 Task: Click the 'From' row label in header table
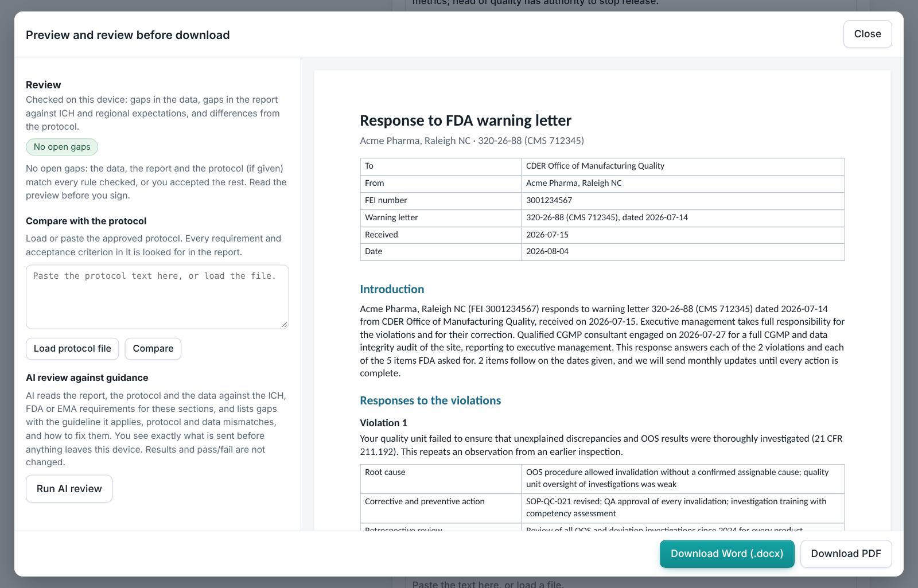(374, 183)
